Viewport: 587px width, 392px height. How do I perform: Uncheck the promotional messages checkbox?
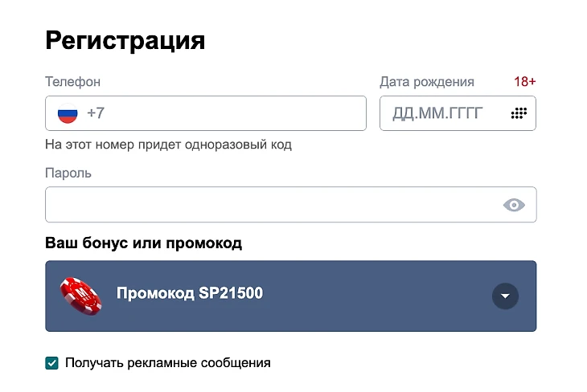click(x=52, y=363)
